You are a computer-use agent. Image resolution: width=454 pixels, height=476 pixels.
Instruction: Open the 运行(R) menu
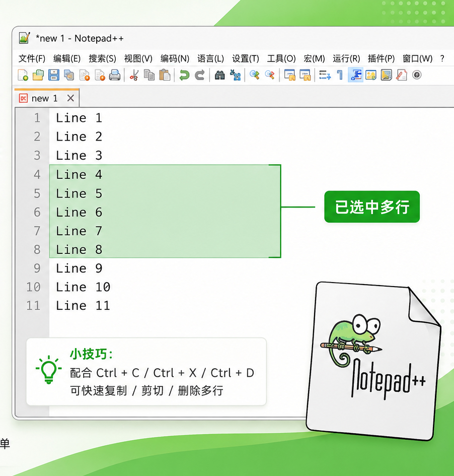[x=346, y=58]
